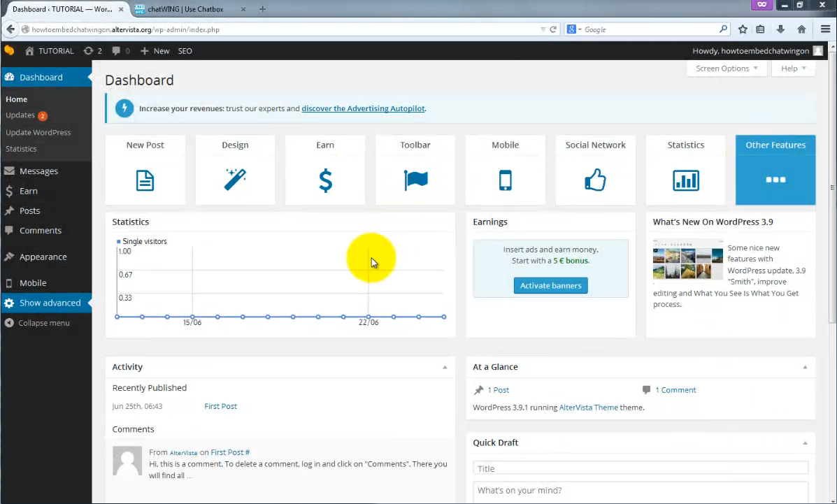Open the Dashboard sidebar menu item

pos(46,77)
